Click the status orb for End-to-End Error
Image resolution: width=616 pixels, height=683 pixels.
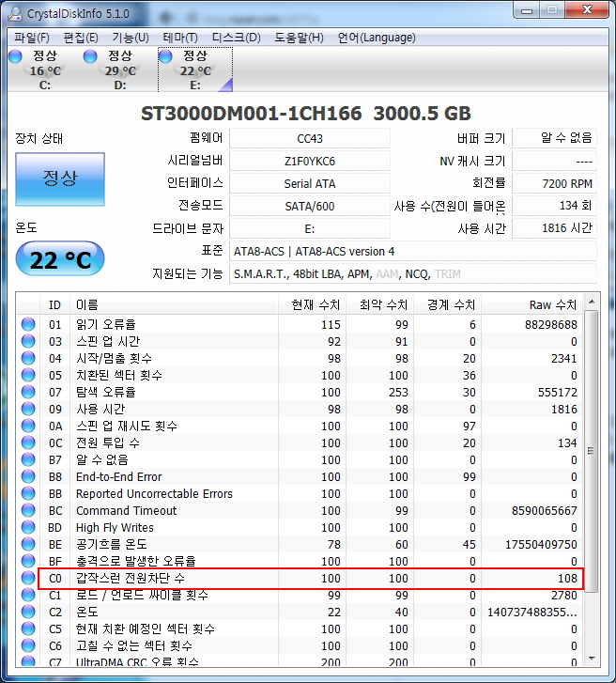28,476
